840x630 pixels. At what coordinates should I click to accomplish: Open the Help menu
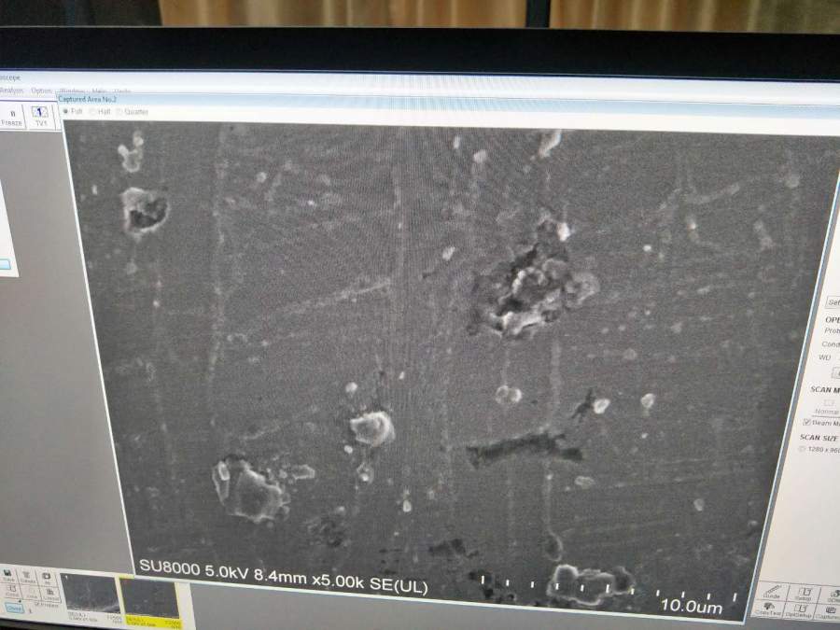(x=99, y=91)
